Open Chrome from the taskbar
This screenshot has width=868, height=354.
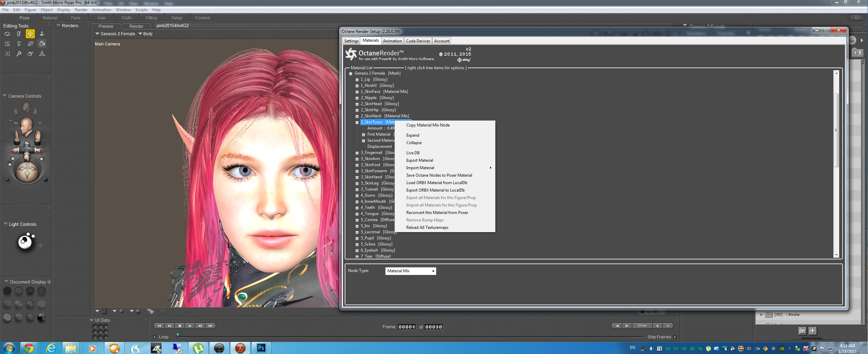click(29, 348)
